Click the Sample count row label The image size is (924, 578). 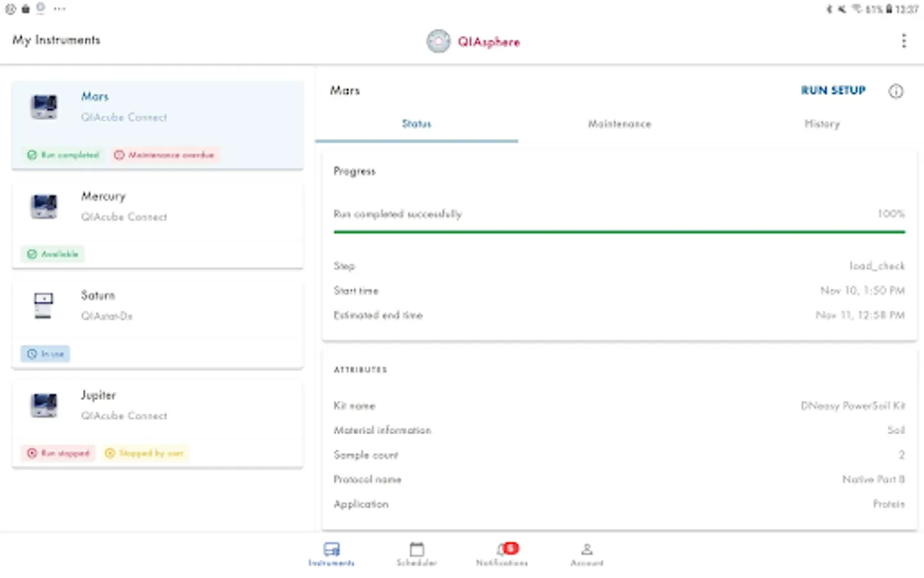[366, 455]
